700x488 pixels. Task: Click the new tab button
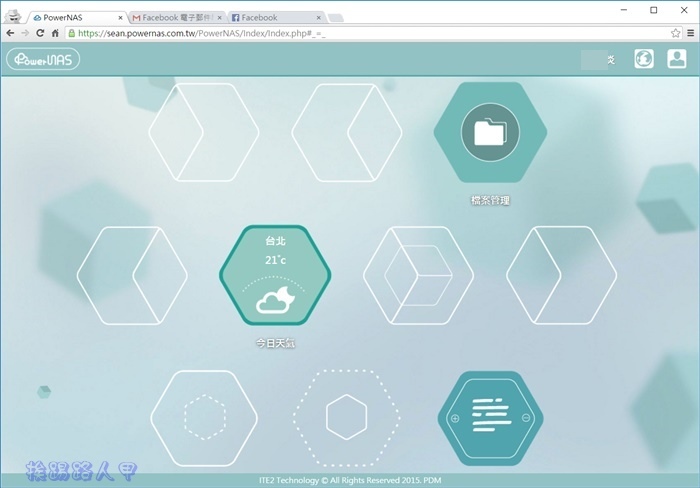click(335, 17)
